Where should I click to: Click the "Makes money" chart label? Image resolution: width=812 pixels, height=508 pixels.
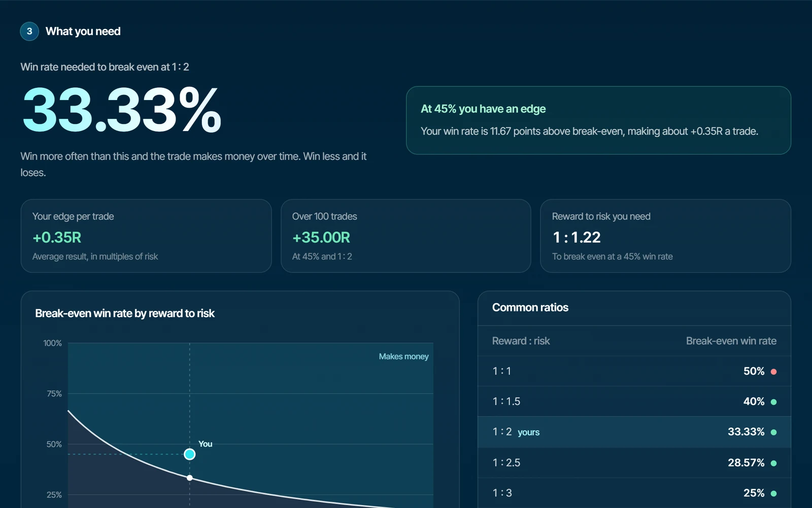coord(403,357)
